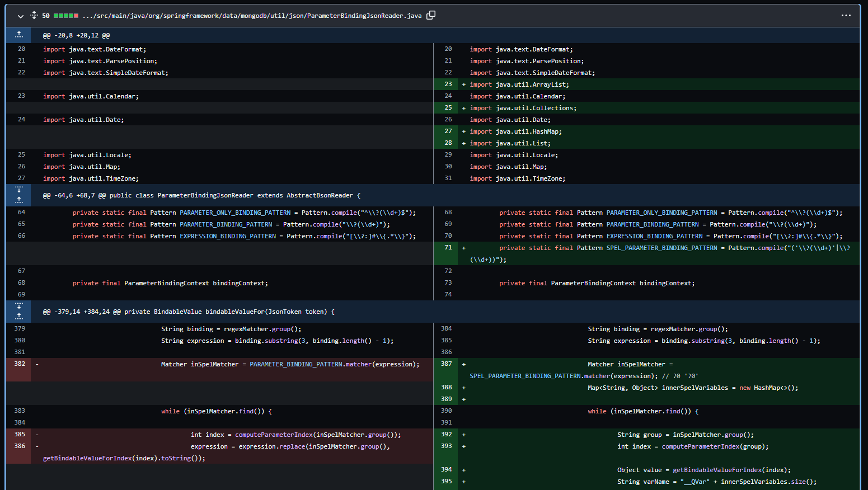Click expand-down arrow at the second hunk divider
This screenshot has width=868, height=490.
pyautogui.click(x=18, y=190)
